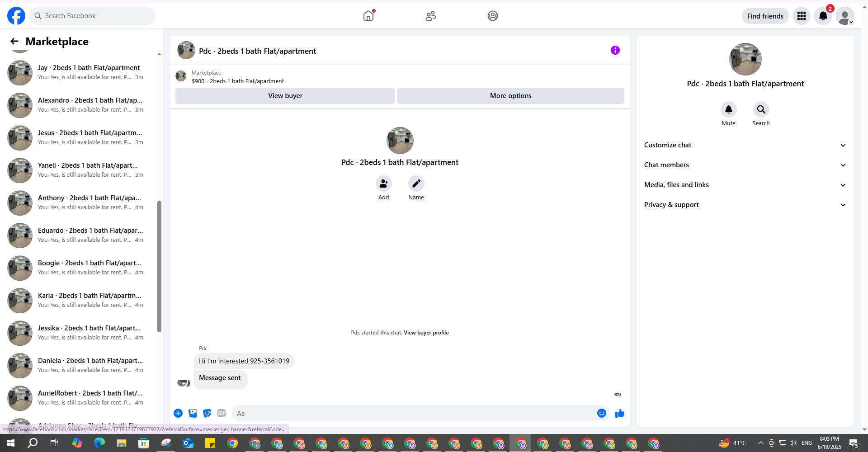Image resolution: width=868 pixels, height=452 pixels.
Task: Mute this conversation with the bell icon
Action: coord(729,109)
